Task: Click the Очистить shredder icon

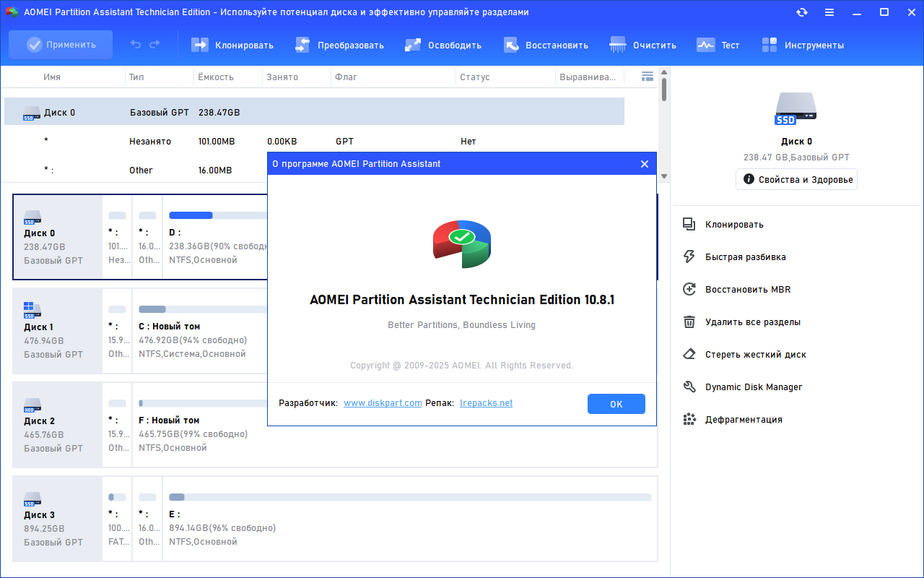Action: tap(618, 45)
